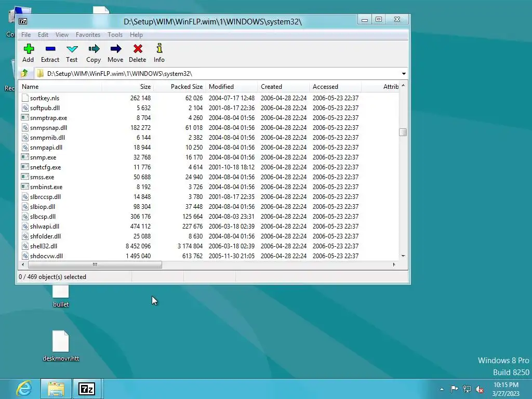
Task: Select the shlwapi.dll row
Action: click(x=209, y=226)
